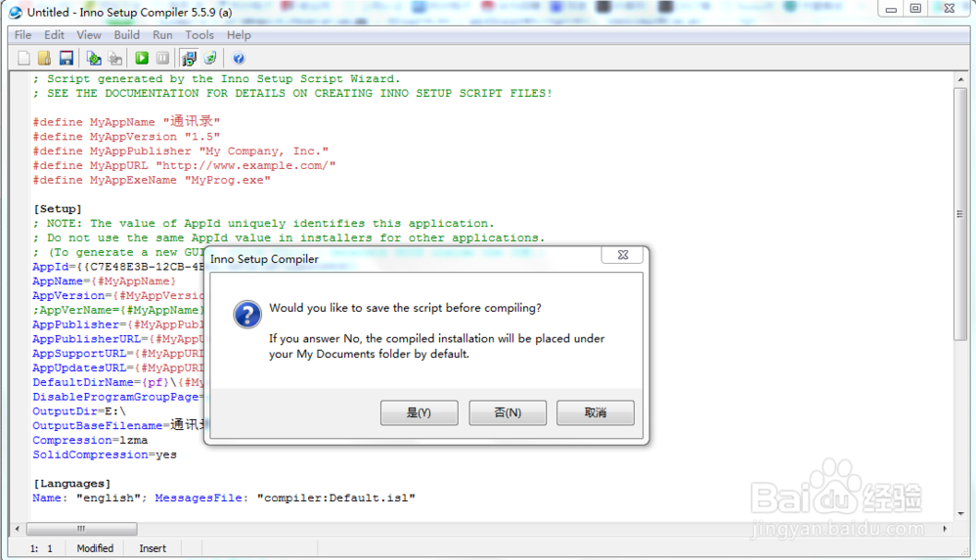Open the Help menu

[239, 35]
